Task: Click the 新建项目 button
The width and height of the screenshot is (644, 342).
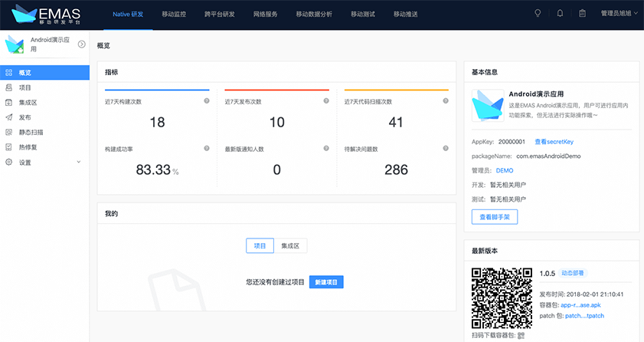Action: pos(327,282)
